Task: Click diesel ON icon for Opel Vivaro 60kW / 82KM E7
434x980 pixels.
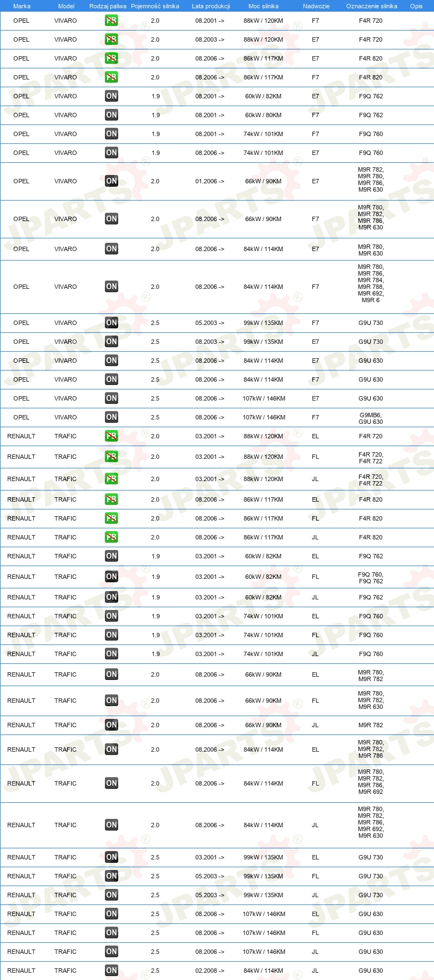Action: 112,96
